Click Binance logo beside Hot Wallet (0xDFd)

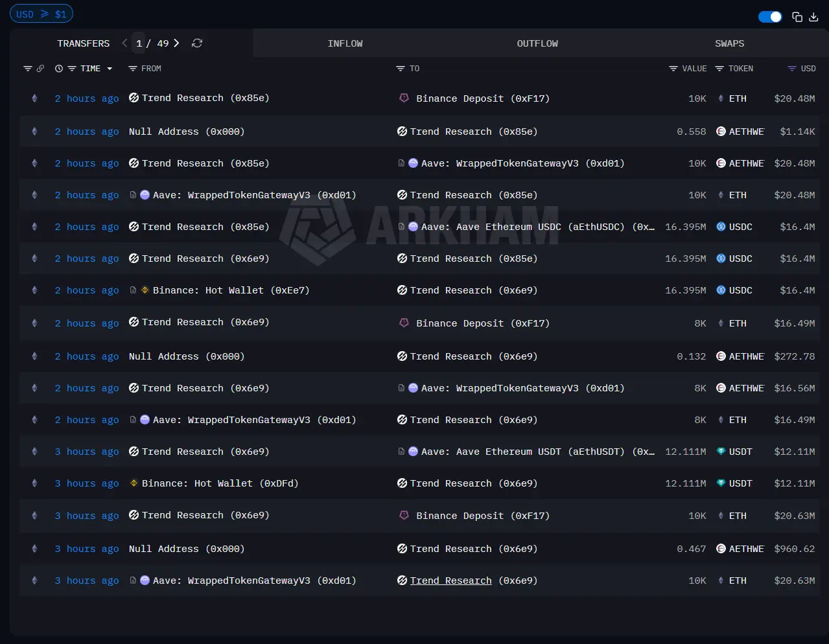(x=134, y=483)
